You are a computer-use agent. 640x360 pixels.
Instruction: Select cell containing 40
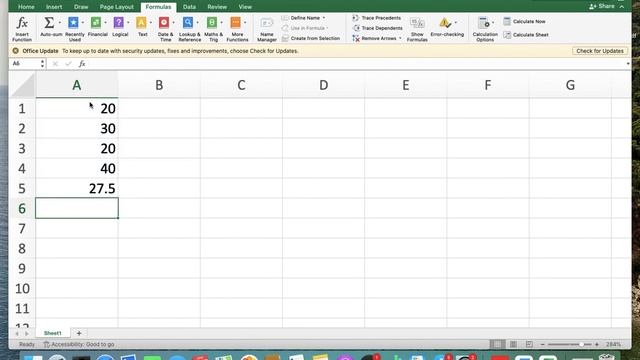pos(77,169)
